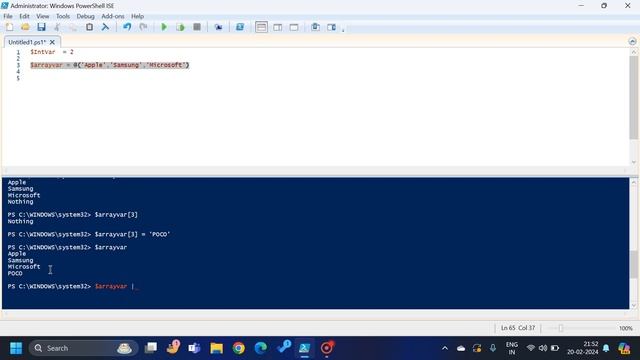Show script pane on the right layout
640x360 pixels.
click(278, 27)
